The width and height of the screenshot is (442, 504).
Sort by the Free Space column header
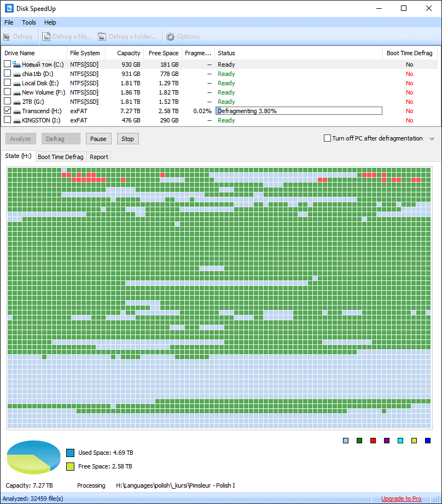163,53
